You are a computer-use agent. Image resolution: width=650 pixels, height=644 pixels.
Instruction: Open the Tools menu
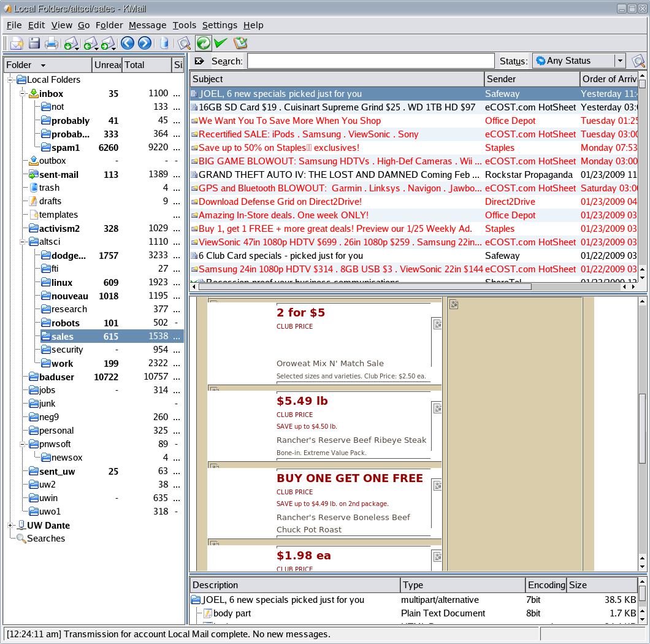(x=185, y=25)
